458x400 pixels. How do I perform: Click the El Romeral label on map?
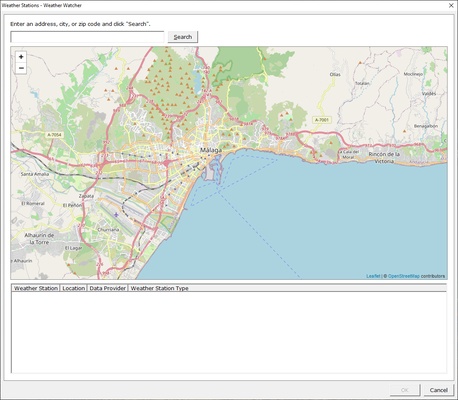tap(33, 203)
